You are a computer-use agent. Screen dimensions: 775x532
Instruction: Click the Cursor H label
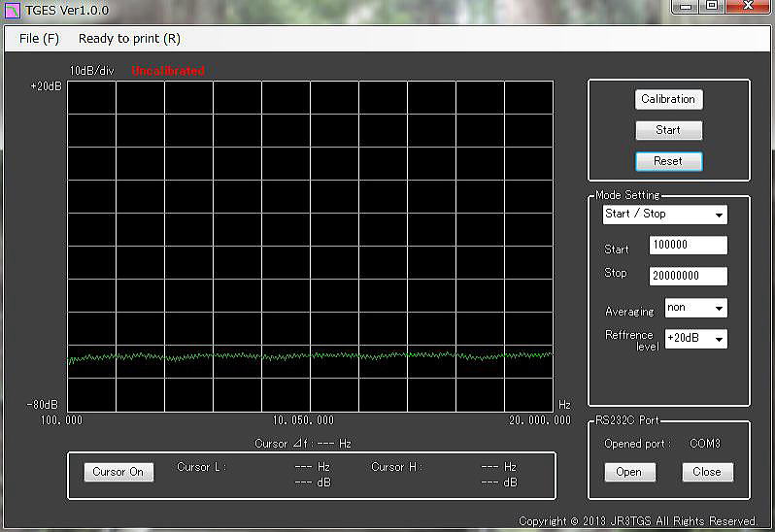click(x=396, y=467)
